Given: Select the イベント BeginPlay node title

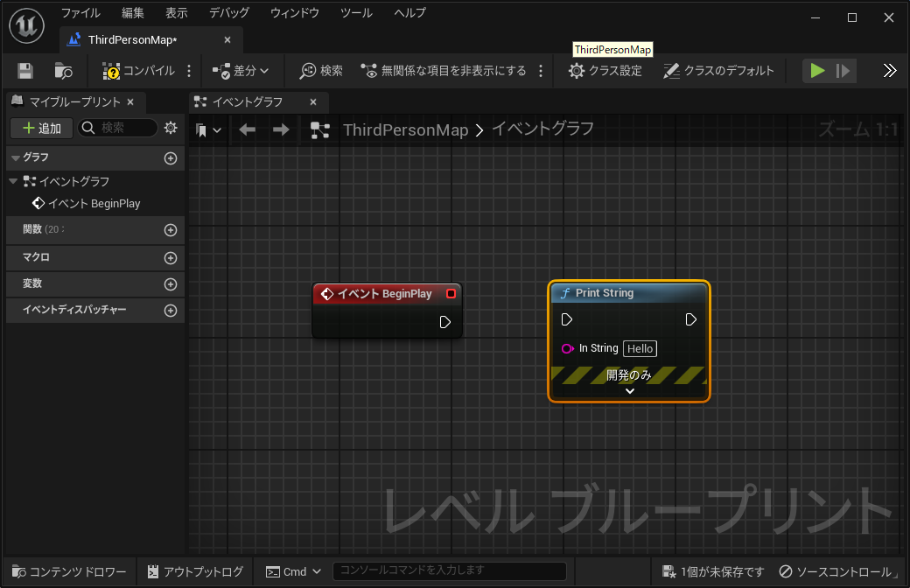Looking at the screenshot, I should [385, 294].
